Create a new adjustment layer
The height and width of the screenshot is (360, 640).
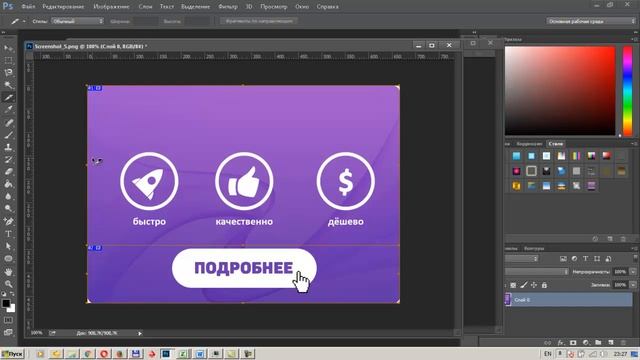[586, 342]
